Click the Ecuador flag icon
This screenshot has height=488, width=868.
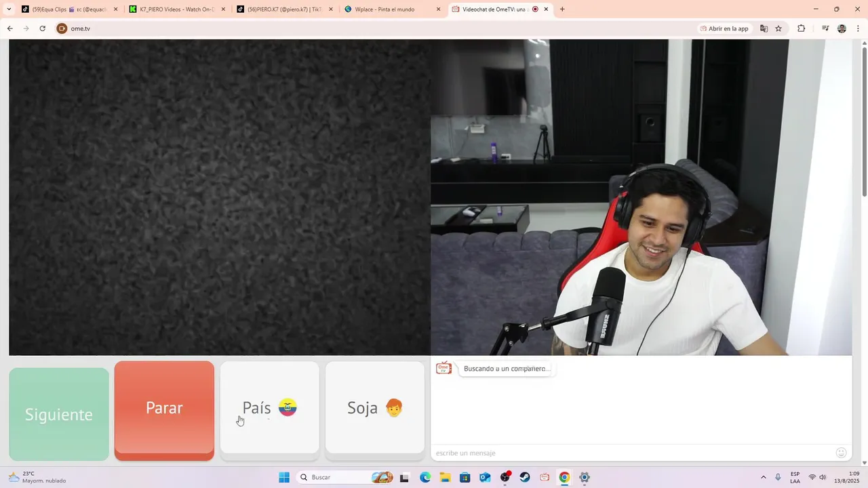pyautogui.click(x=288, y=407)
